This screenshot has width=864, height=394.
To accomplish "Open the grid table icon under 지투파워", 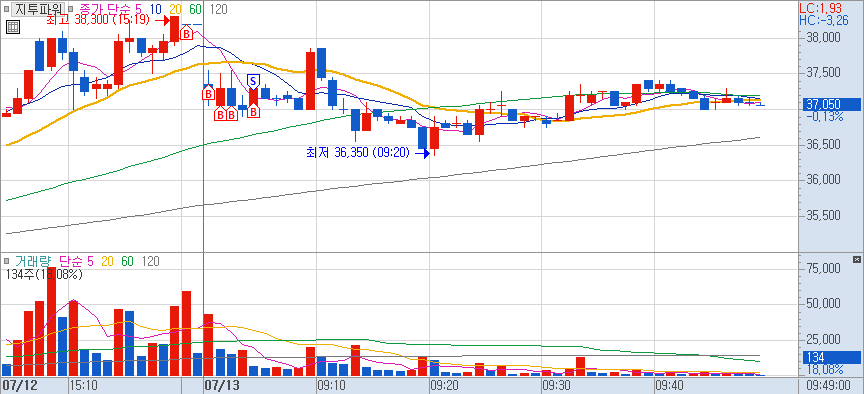I will [x=13, y=26].
